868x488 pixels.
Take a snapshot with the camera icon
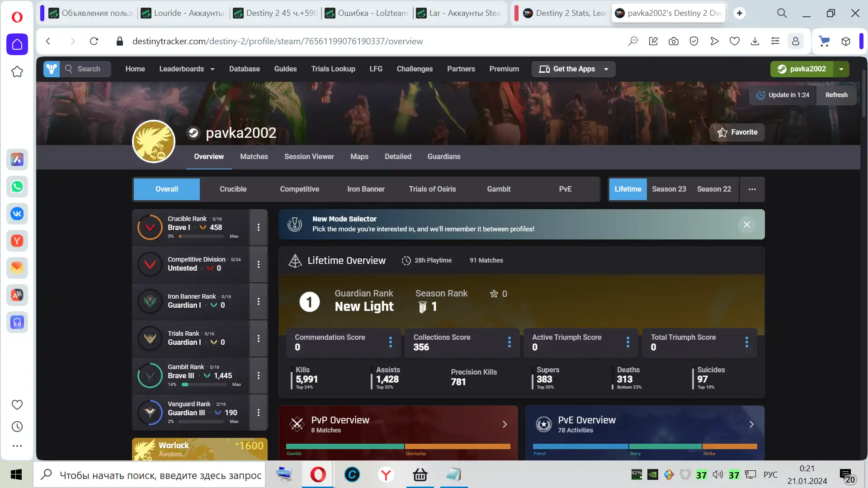(x=674, y=41)
